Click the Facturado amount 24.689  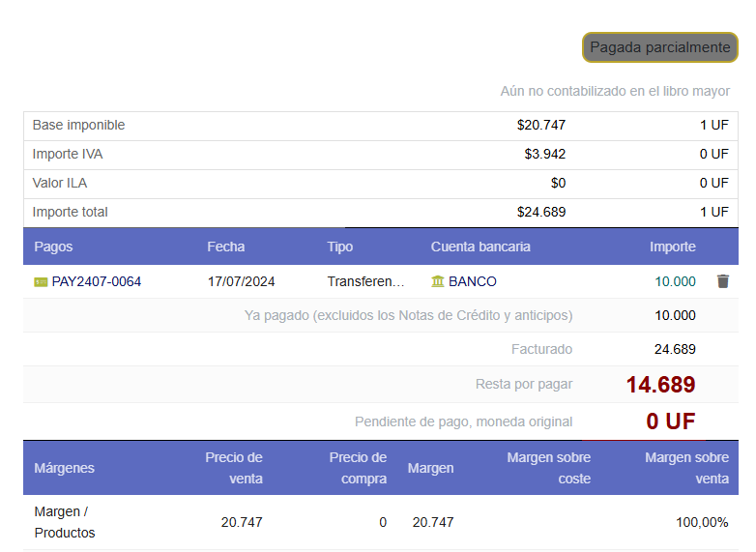point(675,349)
